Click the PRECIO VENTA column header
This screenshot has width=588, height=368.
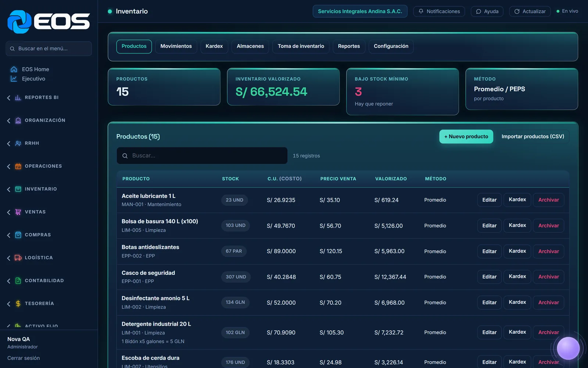click(x=338, y=179)
